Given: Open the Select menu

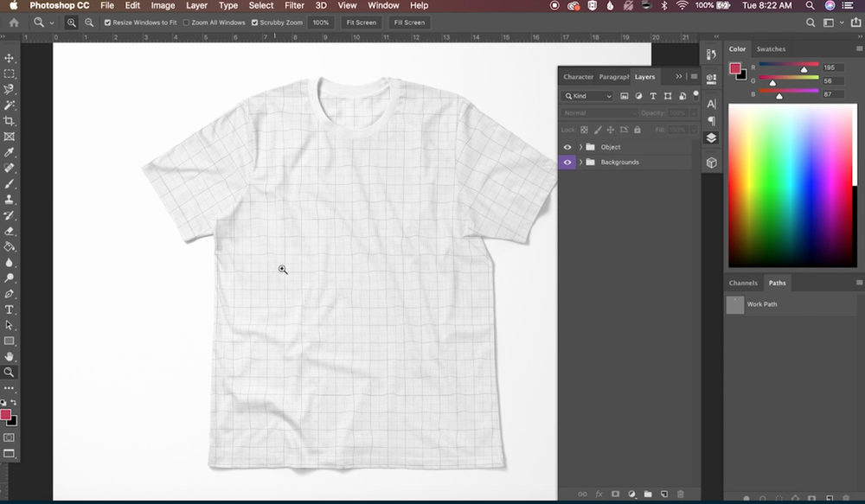Looking at the screenshot, I should (261, 5).
